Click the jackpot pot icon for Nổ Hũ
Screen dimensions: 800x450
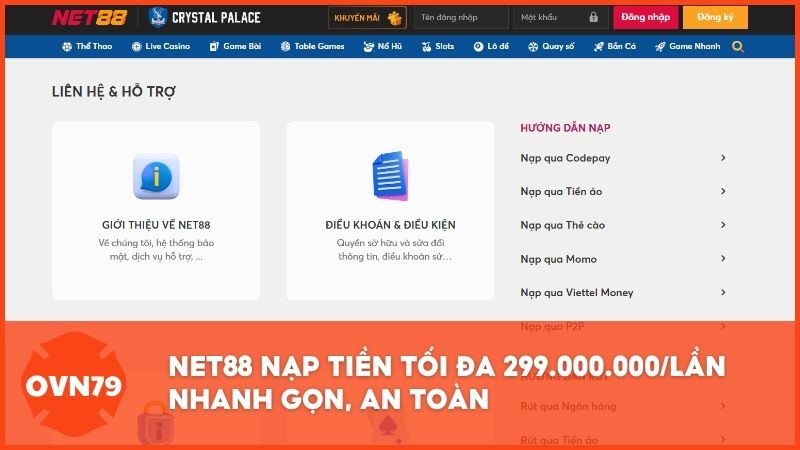tap(368, 47)
